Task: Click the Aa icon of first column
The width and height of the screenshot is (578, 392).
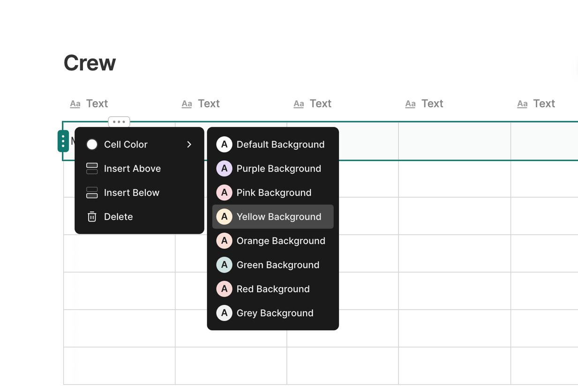Action: pyautogui.click(x=75, y=104)
